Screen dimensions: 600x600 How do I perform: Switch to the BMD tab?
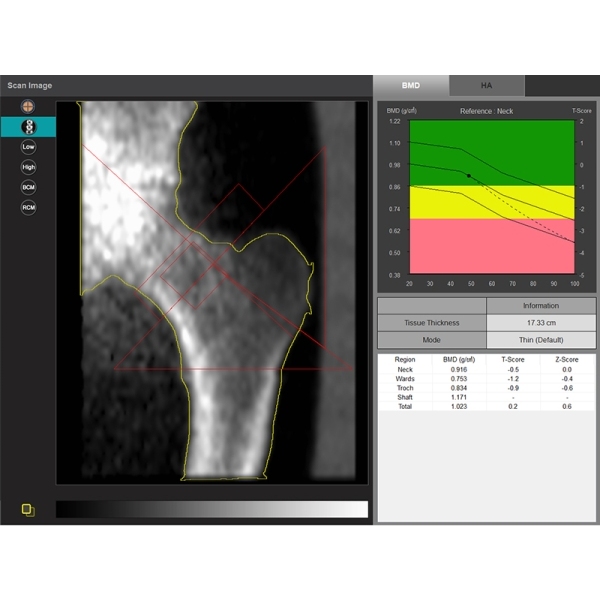tap(411, 86)
